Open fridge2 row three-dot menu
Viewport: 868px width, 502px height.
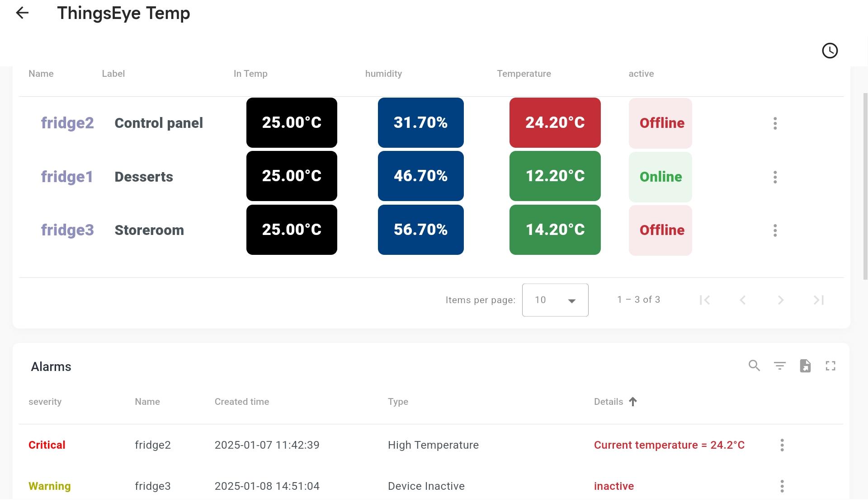[775, 123]
